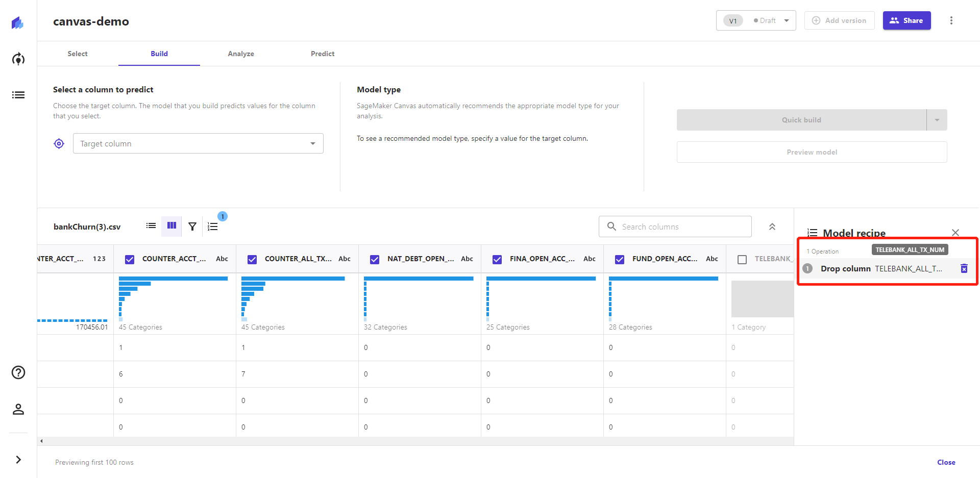980x478 pixels.
Task: Expand the left sidebar with chevron
Action: [x=18, y=460]
